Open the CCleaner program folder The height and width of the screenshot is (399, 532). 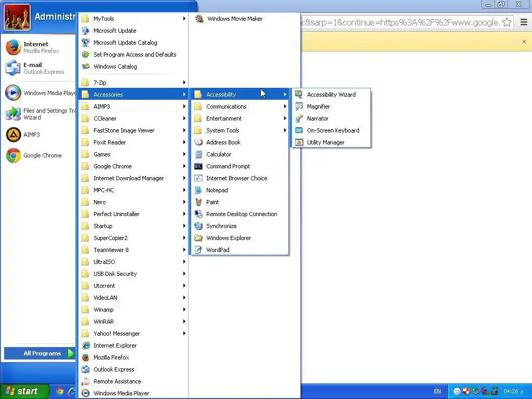134,118
